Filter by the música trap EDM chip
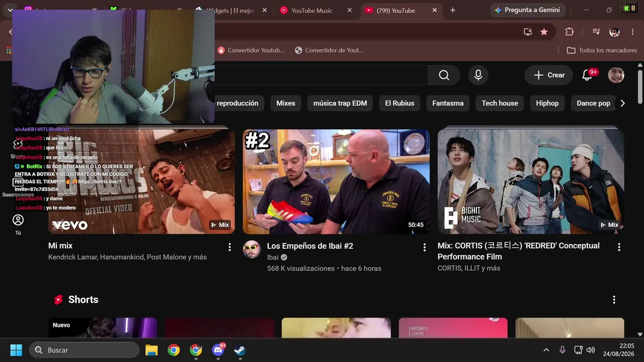 (x=340, y=103)
